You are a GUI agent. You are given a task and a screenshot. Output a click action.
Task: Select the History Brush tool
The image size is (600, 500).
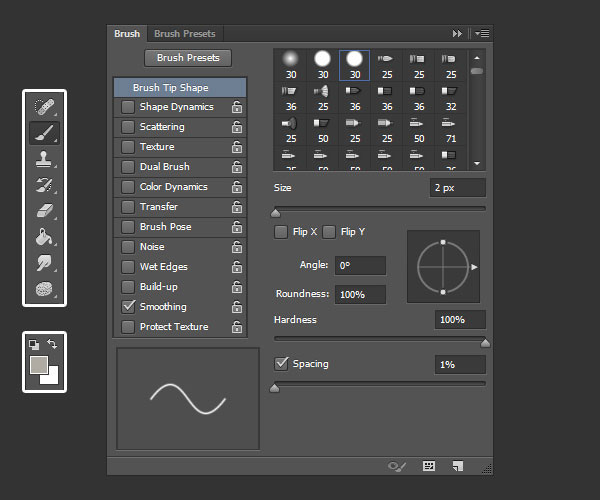pos(44,185)
